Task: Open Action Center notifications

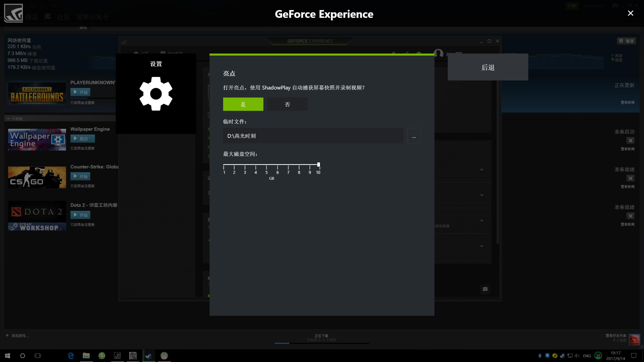Action: [634, 356]
